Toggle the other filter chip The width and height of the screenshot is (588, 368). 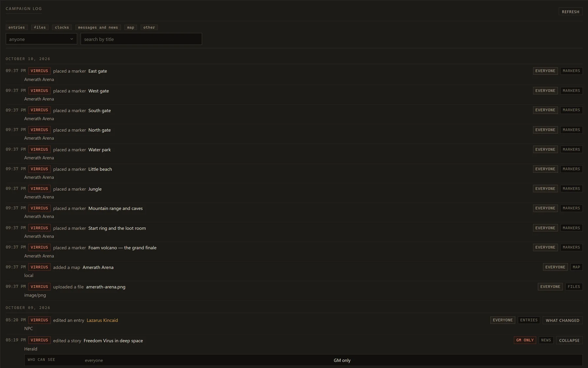[149, 27]
